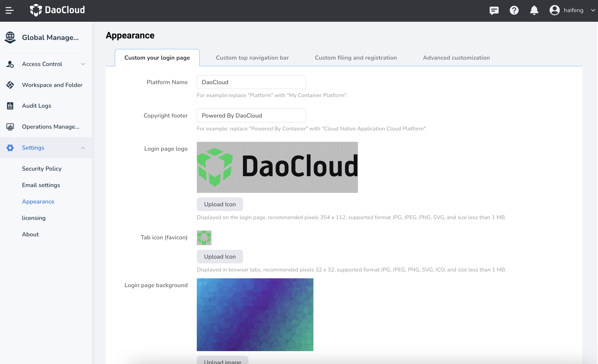
Task: Open the notifications bell icon
Action: pos(534,10)
